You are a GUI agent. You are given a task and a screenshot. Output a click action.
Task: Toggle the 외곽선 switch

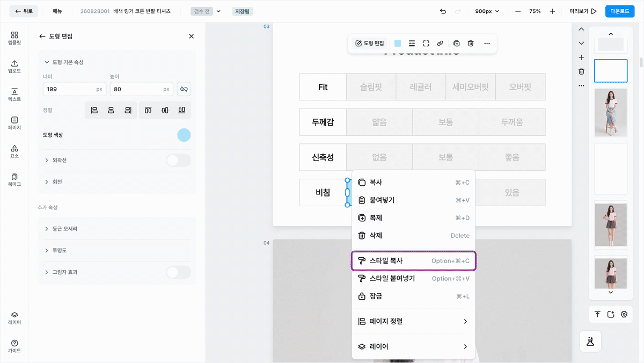[178, 160]
